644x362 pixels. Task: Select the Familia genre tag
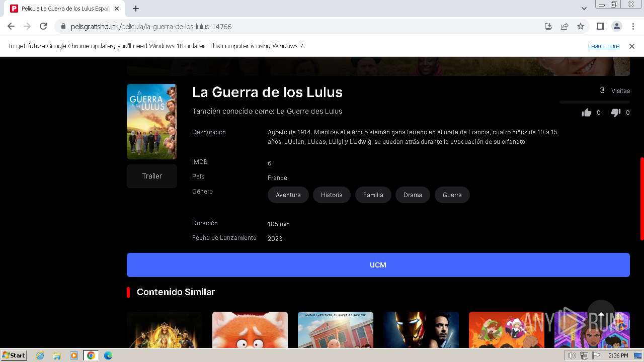pyautogui.click(x=373, y=195)
